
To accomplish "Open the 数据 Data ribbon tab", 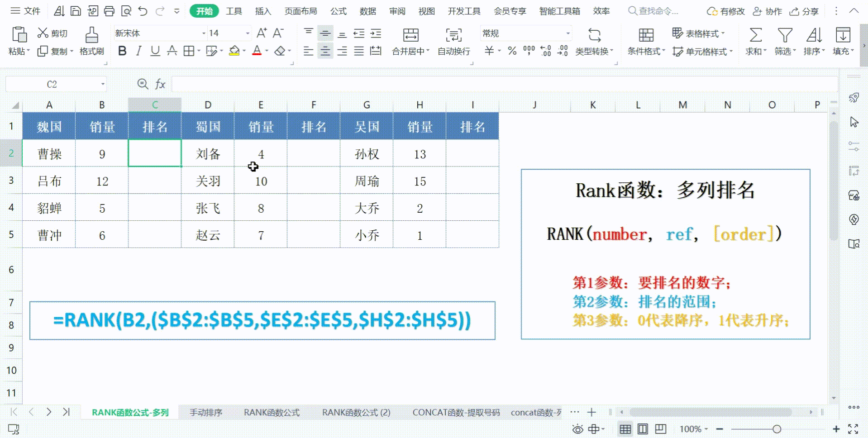I will pyautogui.click(x=367, y=11).
